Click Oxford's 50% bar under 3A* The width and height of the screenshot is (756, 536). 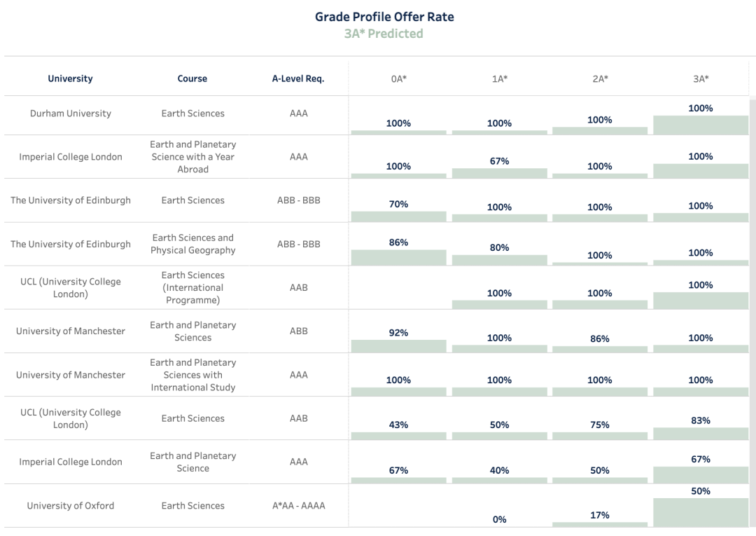tap(701, 513)
